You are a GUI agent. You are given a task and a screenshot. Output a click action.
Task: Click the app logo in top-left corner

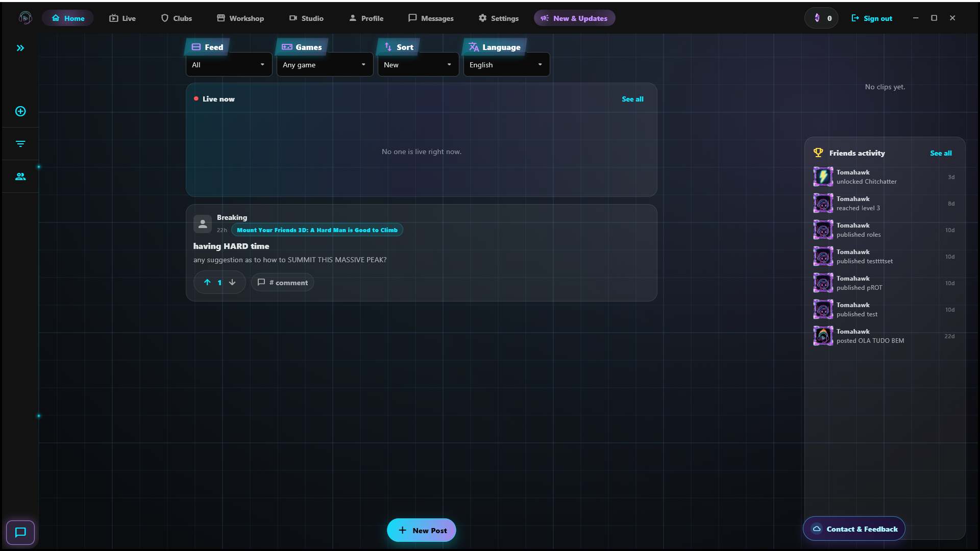point(25,18)
